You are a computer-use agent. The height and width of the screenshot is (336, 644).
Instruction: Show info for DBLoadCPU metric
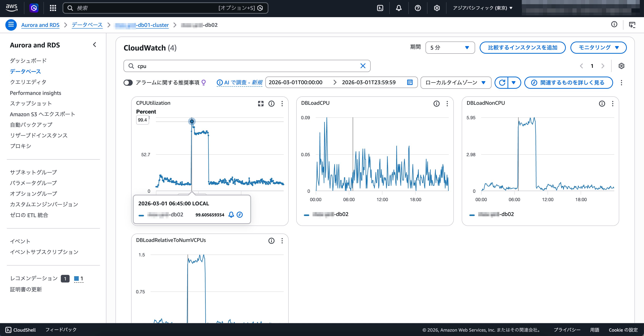coord(436,103)
